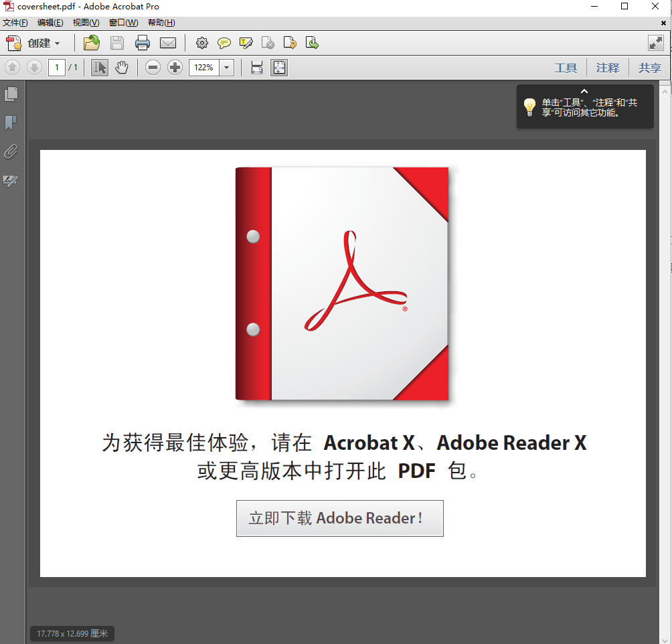
Task: Click the Create PDF icon
Action: [13, 43]
